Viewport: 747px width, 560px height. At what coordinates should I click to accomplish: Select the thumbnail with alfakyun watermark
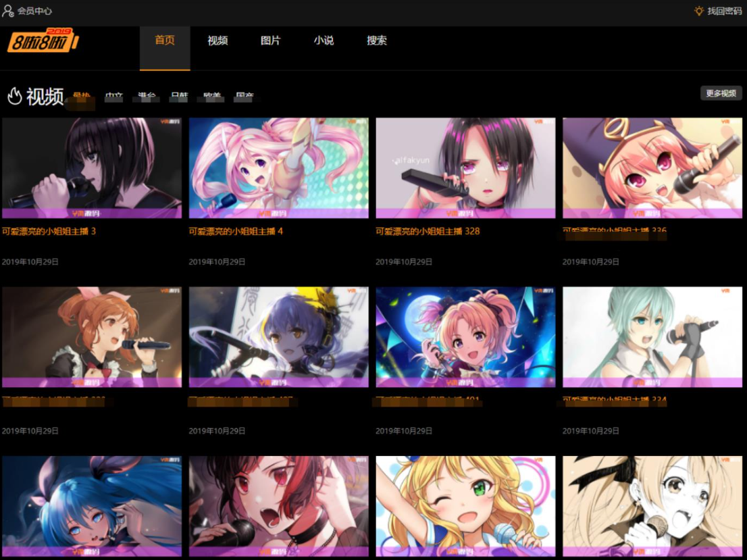coord(465,167)
